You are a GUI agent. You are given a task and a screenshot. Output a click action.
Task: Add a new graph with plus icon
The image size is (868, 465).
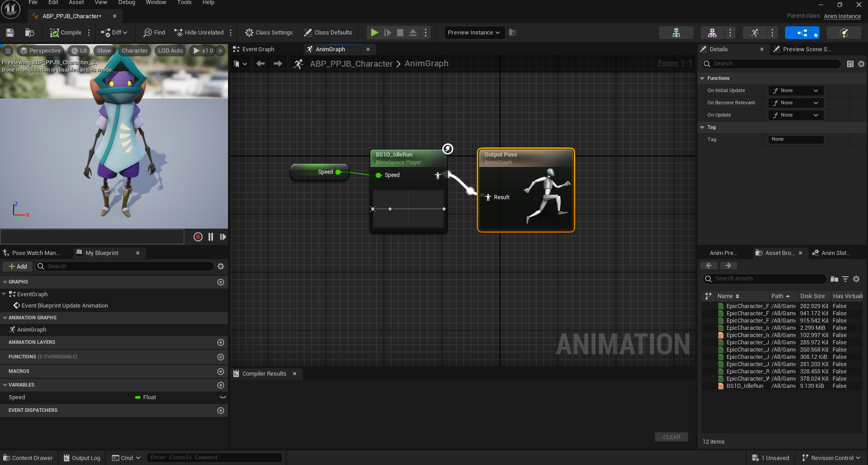click(221, 282)
